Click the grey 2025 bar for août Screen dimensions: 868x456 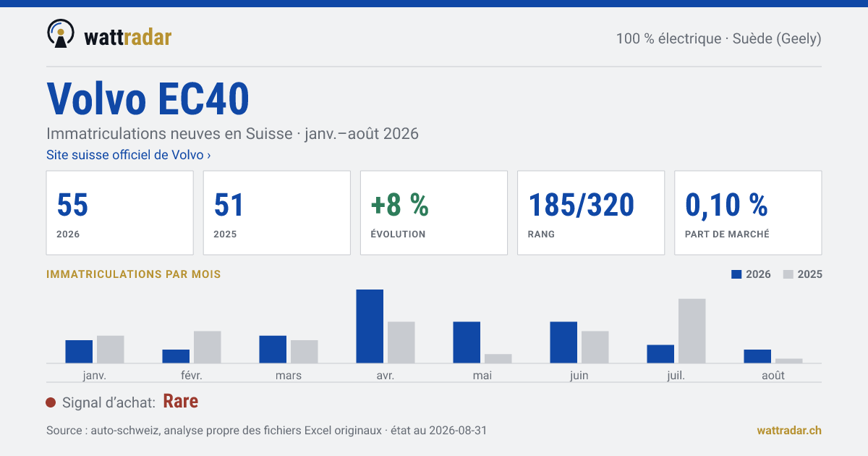coord(789,360)
